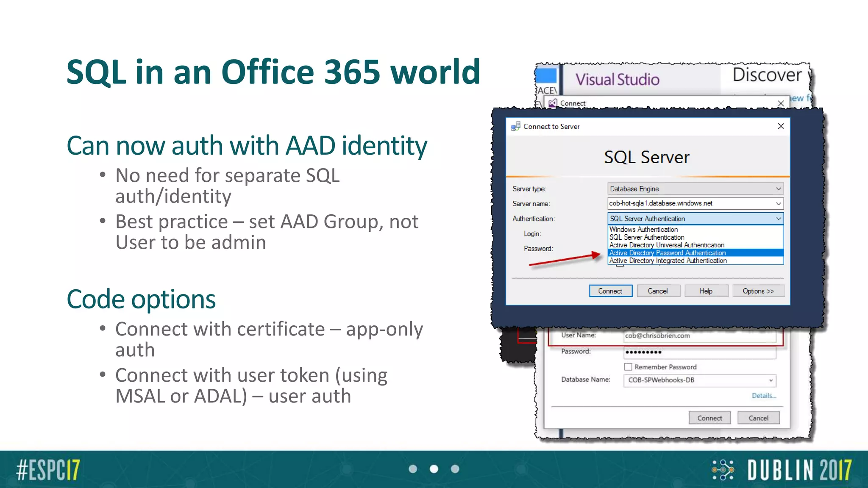Viewport: 868px width, 488px height.
Task: Open the Details... link
Action: (x=764, y=396)
